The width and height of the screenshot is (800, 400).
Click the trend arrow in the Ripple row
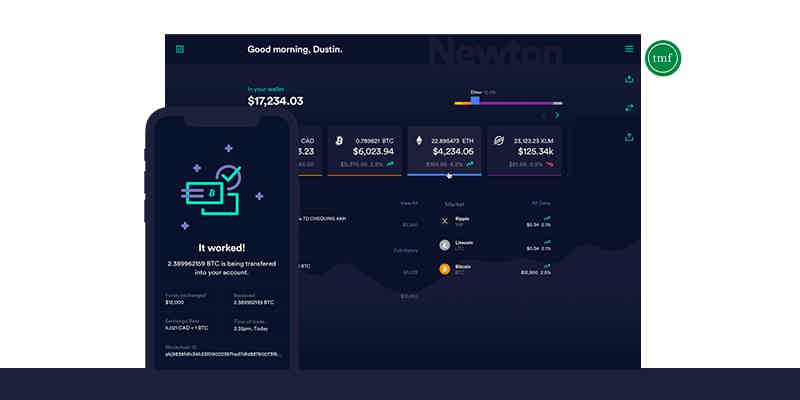tap(547, 218)
